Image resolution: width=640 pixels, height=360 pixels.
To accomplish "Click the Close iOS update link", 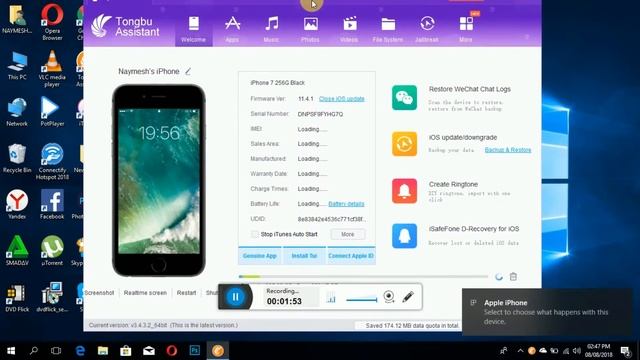I will 342,99.
